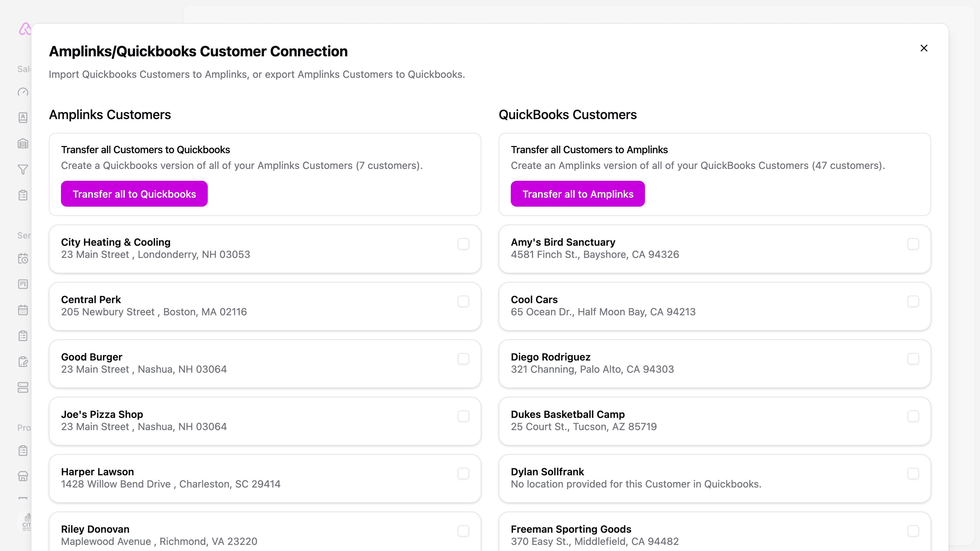Tick the Amy's Bird Sanctuary checkbox
Viewport: 980px width, 551px height.
click(913, 244)
